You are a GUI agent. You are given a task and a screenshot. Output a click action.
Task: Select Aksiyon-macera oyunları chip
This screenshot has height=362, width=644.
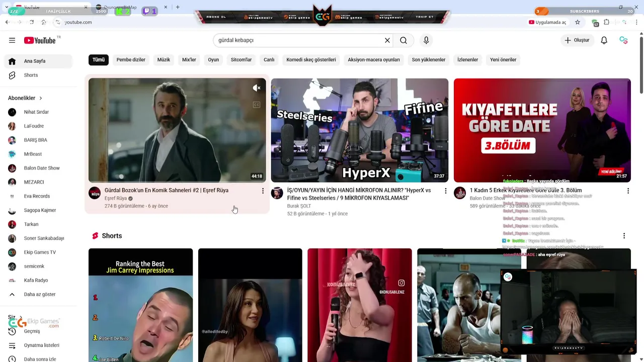point(374,60)
